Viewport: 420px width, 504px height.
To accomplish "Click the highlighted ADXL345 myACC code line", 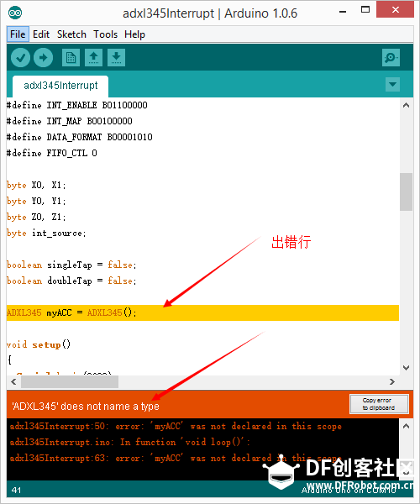I will click(x=202, y=312).
